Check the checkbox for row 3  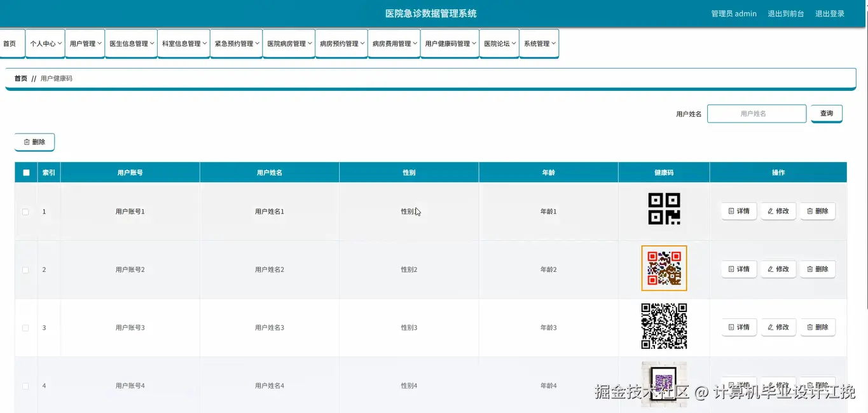pos(25,328)
